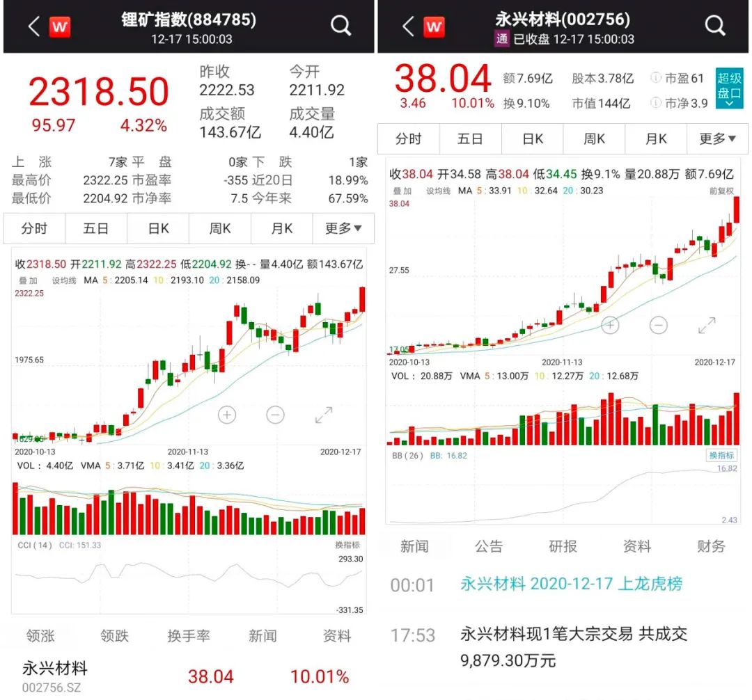Expand the 永兴材料 chart to fullscreen
The height and width of the screenshot is (700, 752).
[x=707, y=325]
